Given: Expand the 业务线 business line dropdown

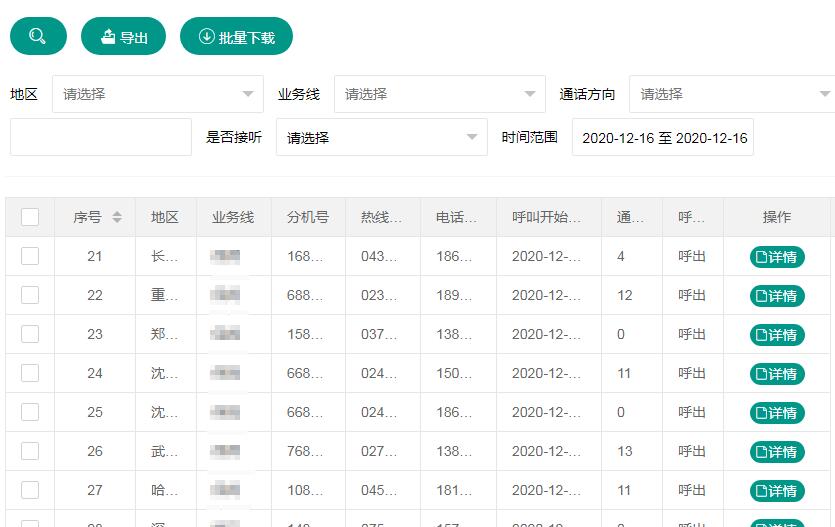Looking at the screenshot, I should pyautogui.click(x=439, y=94).
